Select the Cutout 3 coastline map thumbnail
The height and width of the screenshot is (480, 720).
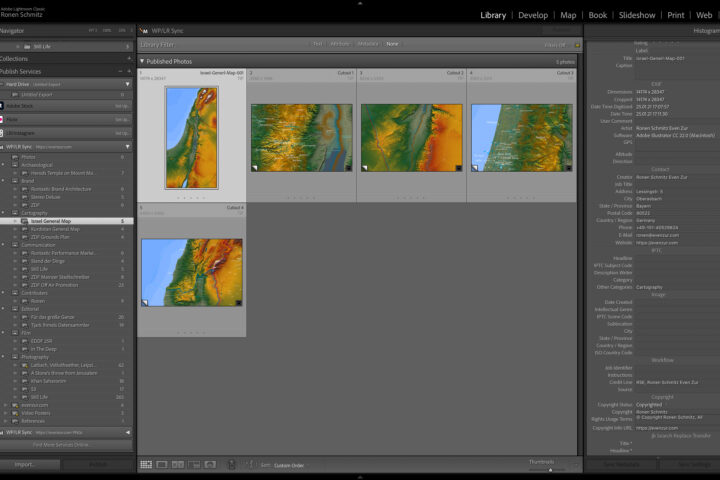pyautogui.click(x=522, y=138)
